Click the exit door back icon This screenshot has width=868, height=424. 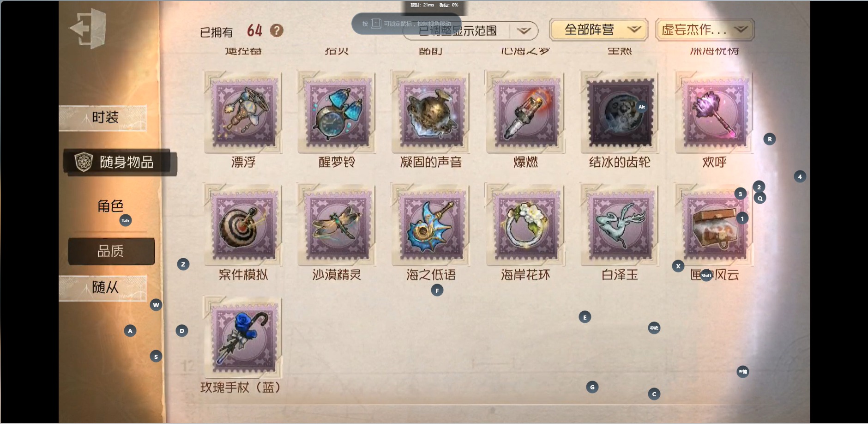pyautogui.click(x=88, y=29)
